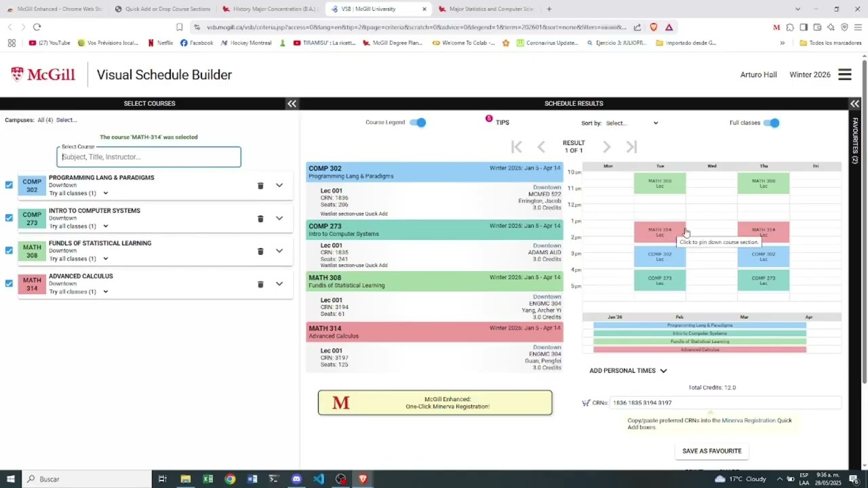Click the Select Course search field
This screenshot has width=868, height=488.
tap(149, 157)
